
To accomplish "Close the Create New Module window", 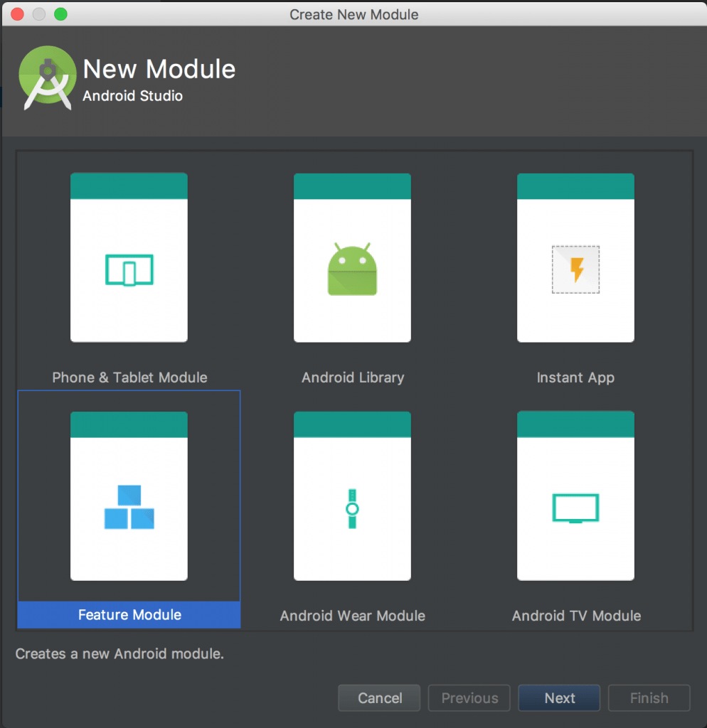I will pos(17,14).
